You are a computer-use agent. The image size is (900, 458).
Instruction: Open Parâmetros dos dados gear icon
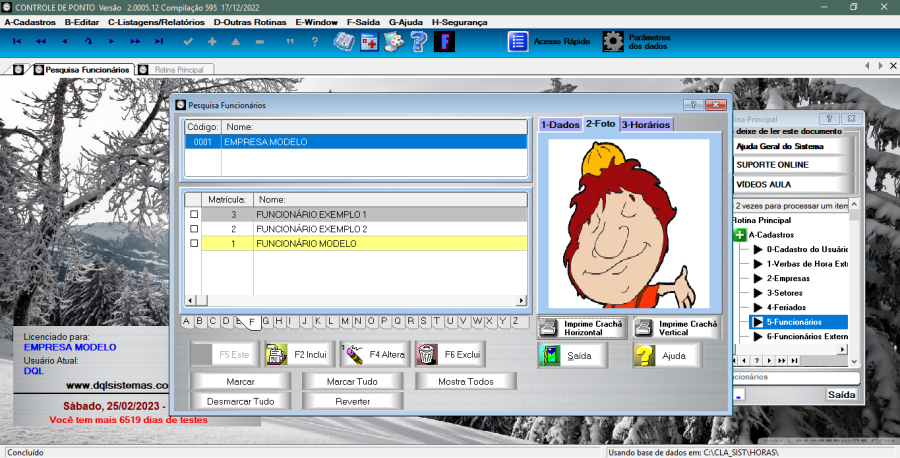(x=612, y=42)
